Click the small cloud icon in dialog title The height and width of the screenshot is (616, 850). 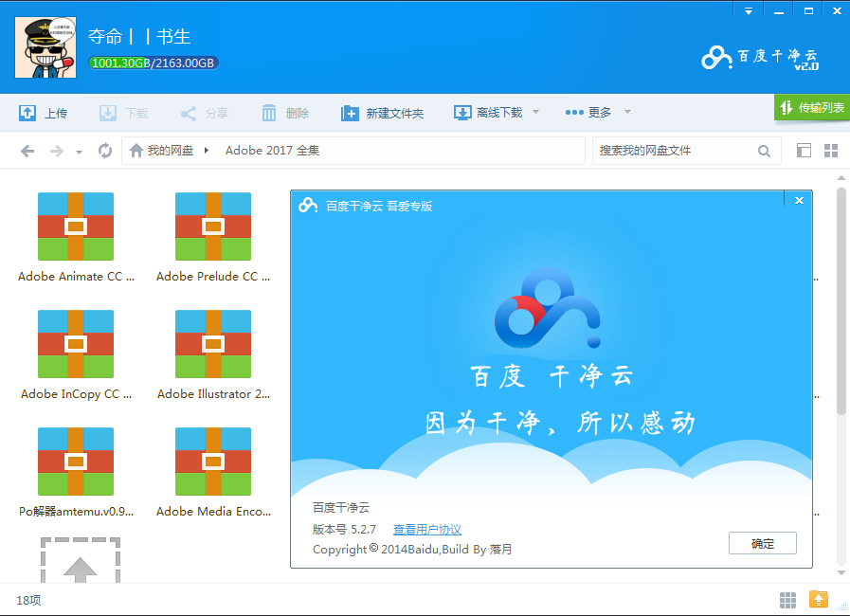[x=308, y=206]
